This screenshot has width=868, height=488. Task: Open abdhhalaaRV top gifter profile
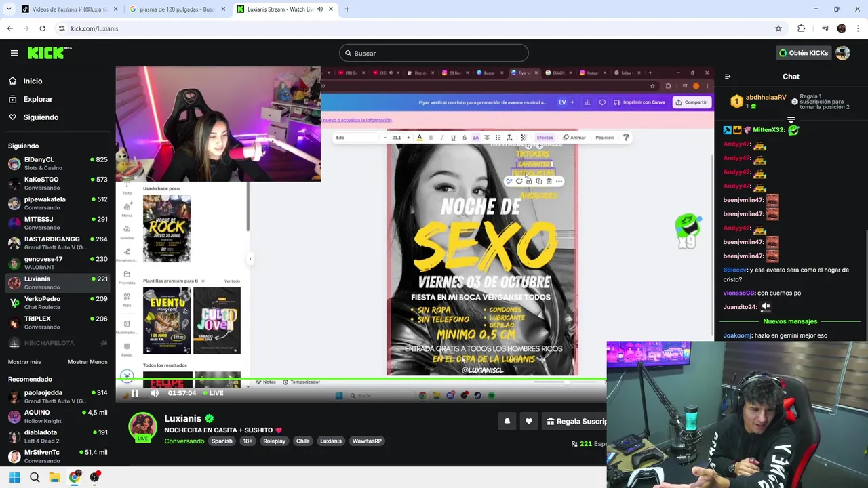(766, 98)
